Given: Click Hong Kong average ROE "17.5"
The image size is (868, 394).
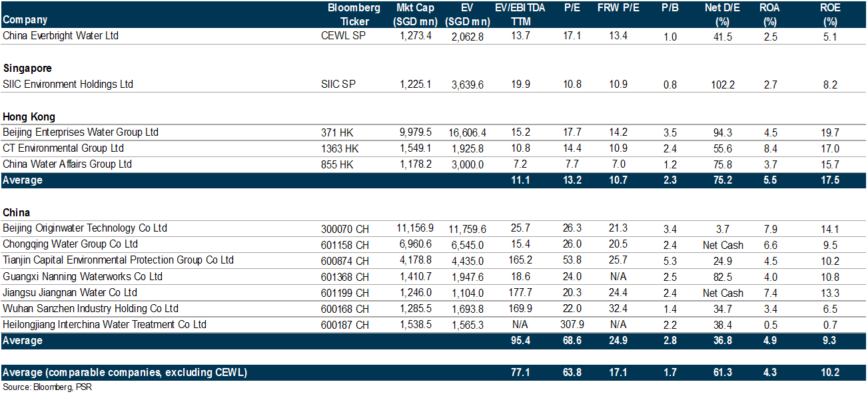Looking at the screenshot, I should click(830, 180).
